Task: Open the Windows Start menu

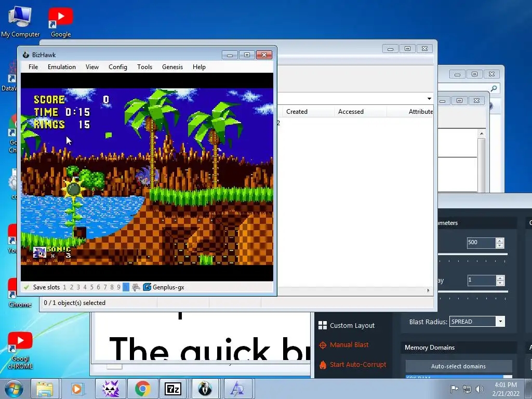Action: (x=14, y=389)
